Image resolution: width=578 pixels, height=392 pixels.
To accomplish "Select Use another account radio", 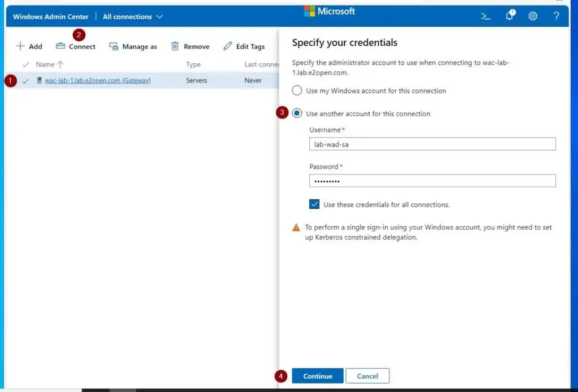I will (x=297, y=113).
